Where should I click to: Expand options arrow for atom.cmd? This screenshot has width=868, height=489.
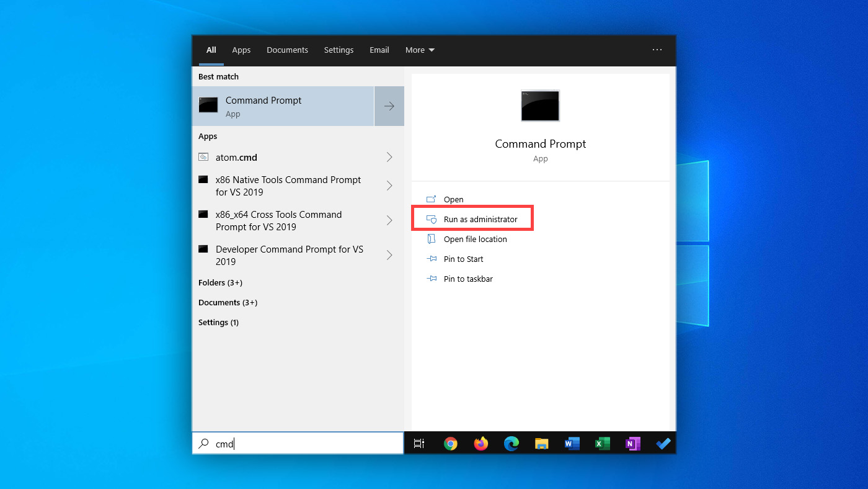[x=389, y=158]
